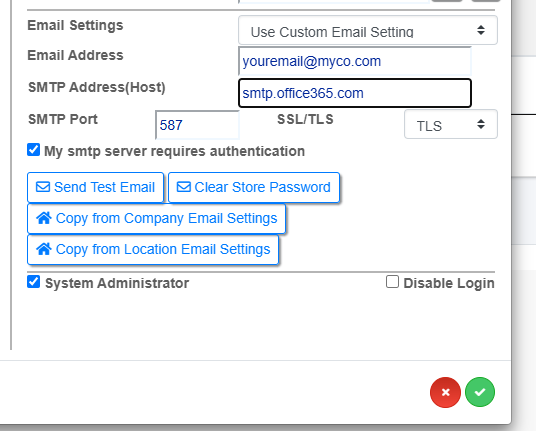This screenshot has height=431, width=536.
Task: Open the SSL/TLS dropdown showing TLS
Action: pos(451,124)
